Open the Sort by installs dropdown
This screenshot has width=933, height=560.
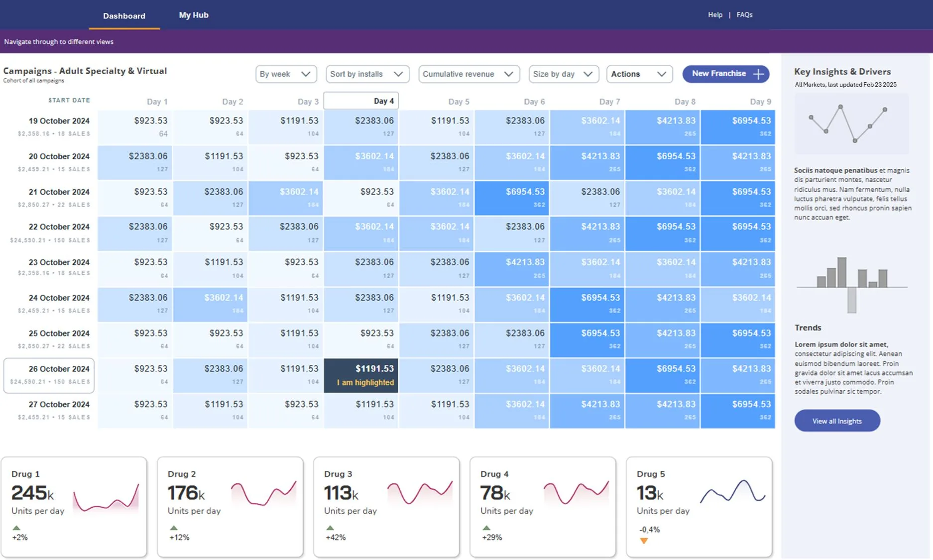(x=367, y=74)
